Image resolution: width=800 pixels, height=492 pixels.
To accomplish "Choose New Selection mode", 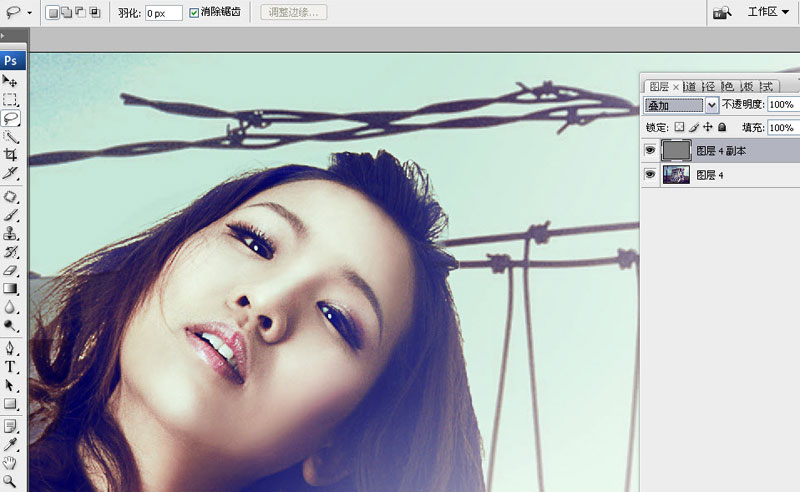I will tap(53, 12).
